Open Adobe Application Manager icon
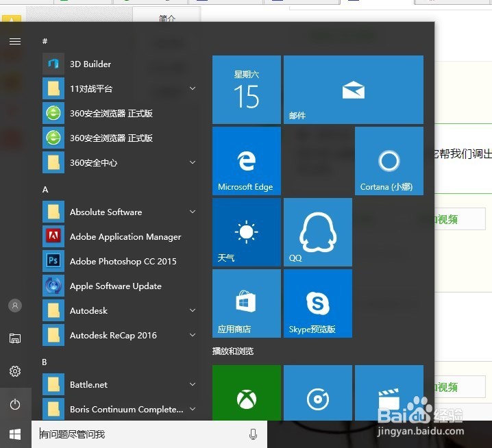Viewport: 492px width, 448px height. 53,236
